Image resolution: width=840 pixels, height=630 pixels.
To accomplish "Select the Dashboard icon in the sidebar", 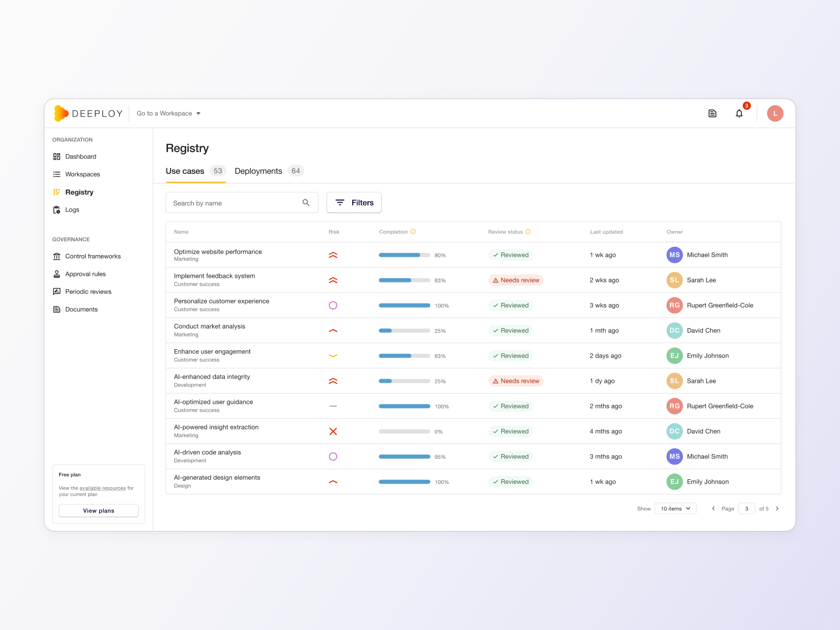I will 57,156.
